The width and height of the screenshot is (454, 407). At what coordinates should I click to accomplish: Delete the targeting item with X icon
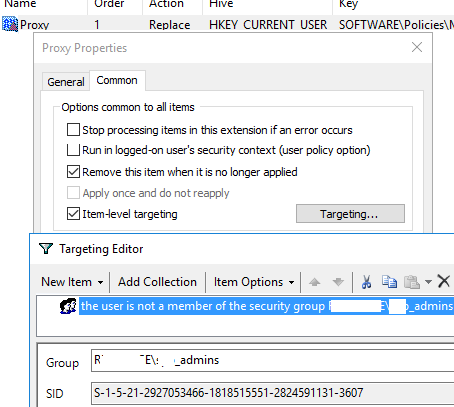click(444, 281)
